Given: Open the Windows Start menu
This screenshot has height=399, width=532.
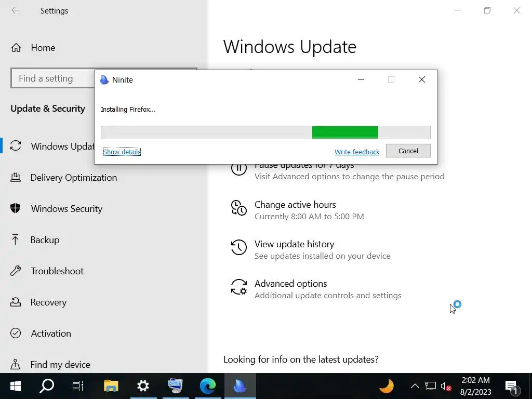Looking at the screenshot, I should tap(16, 386).
